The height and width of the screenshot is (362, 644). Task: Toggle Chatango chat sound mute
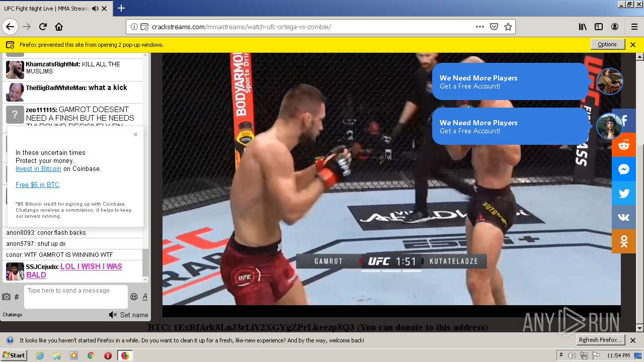coord(113,315)
